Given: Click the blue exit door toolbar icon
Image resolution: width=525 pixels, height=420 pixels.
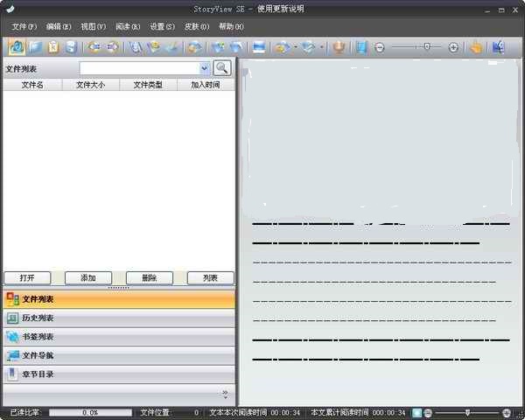Looking at the screenshot, I should 498,47.
